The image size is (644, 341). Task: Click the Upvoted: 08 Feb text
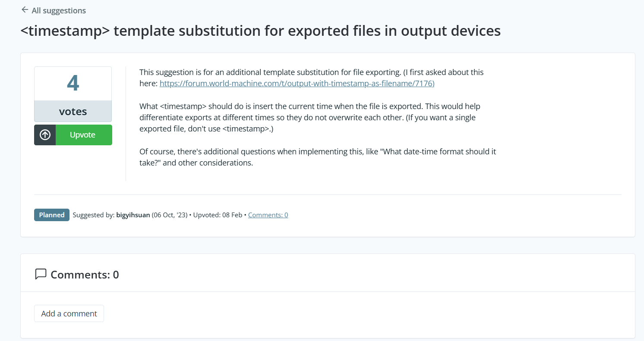[x=218, y=215]
